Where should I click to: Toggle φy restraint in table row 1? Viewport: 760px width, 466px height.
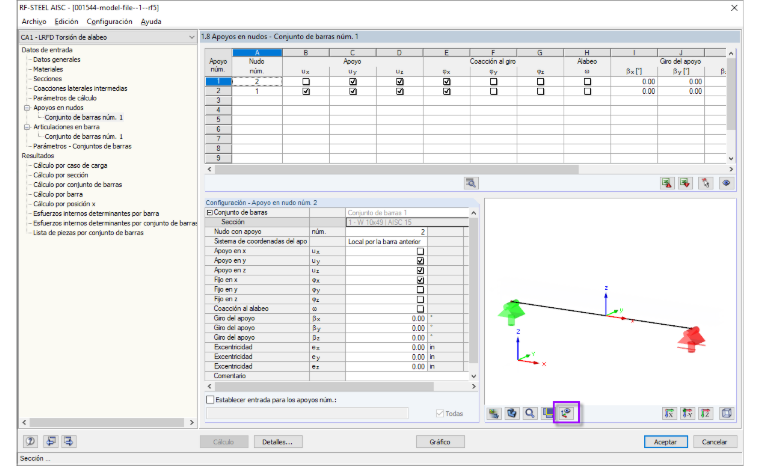[493, 82]
